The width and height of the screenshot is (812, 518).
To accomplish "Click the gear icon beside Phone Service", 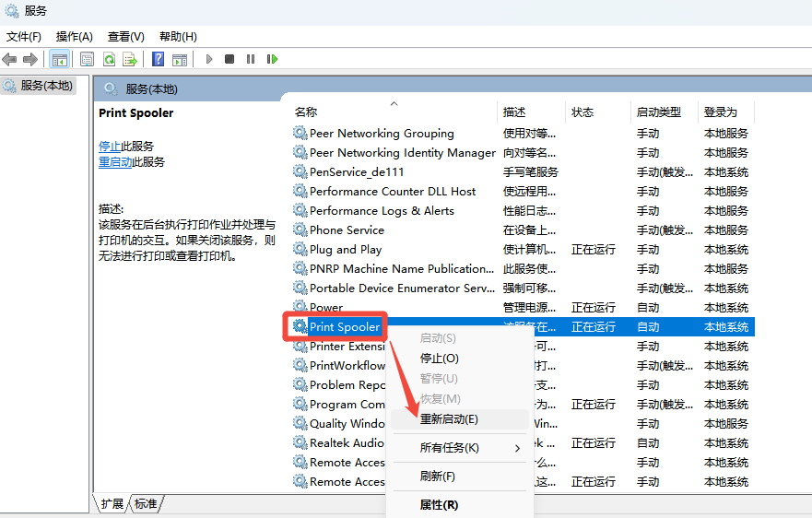I will (x=300, y=230).
